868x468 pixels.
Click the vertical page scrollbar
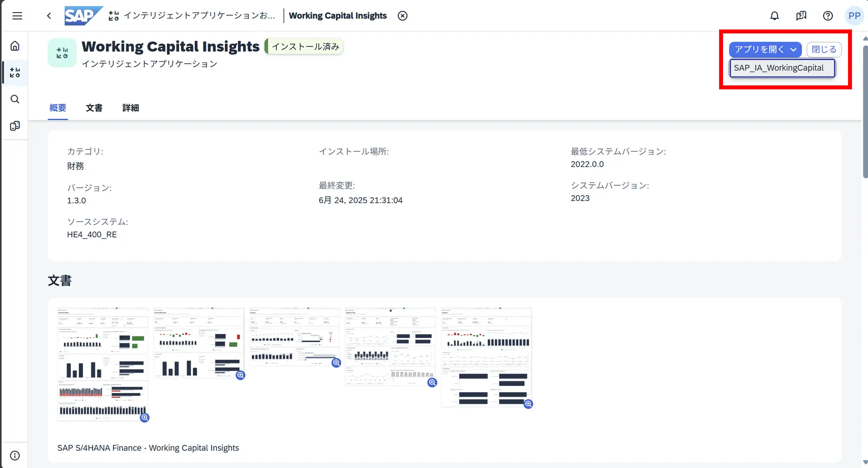click(865, 108)
